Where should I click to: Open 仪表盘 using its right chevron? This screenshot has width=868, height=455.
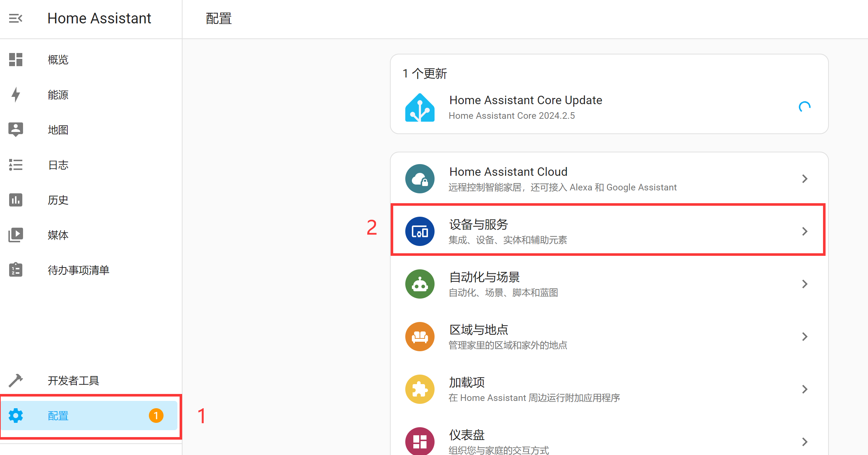coord(805,442)
